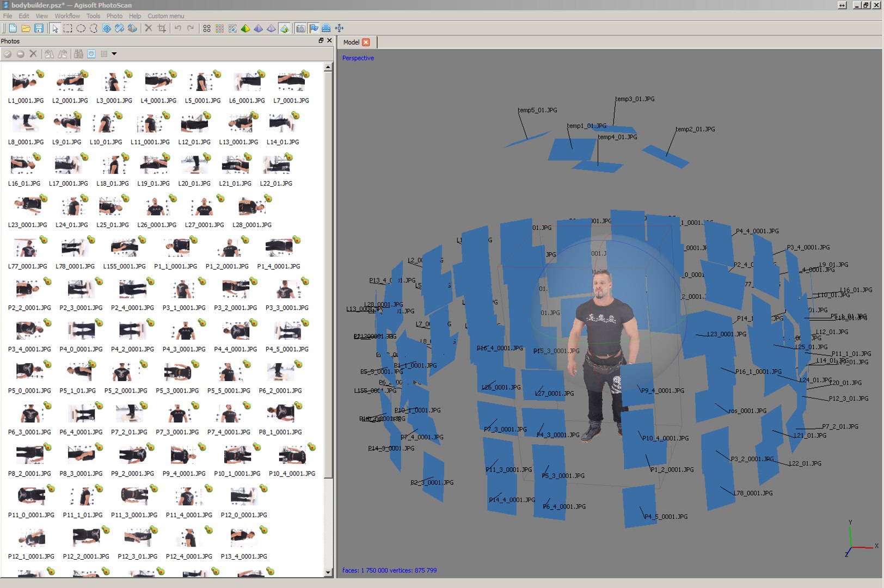The image size is (884, 588).
Task: Click the Open project folder icon
Action: point(26,28)
